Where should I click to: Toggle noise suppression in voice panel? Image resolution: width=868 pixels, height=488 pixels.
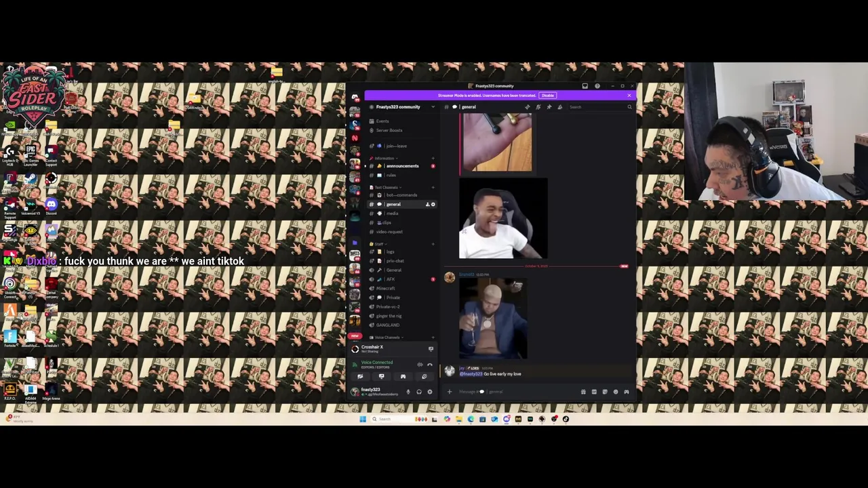point(420,365)
